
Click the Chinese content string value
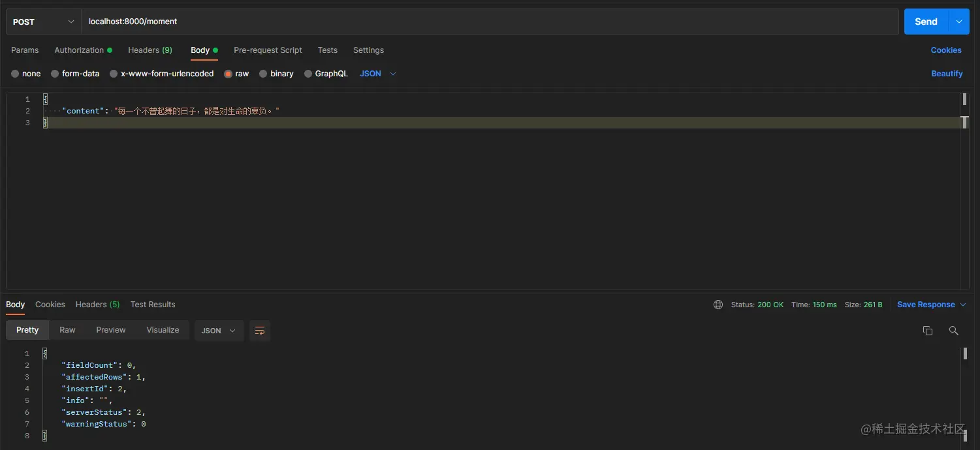tap(197, 111)
